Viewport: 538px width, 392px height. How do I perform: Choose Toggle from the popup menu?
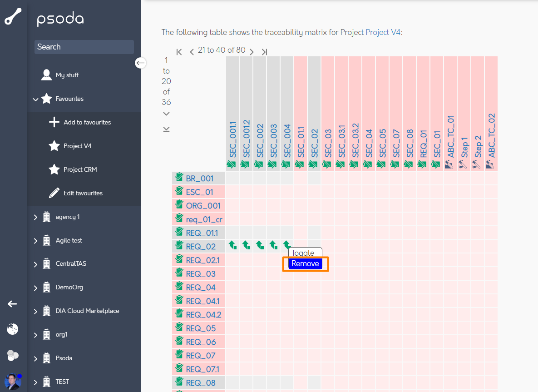(x=303, y=253)
